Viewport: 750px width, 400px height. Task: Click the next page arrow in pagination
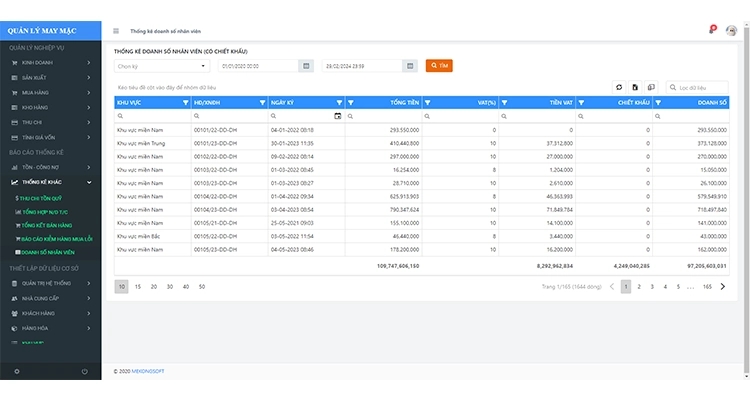(x=723, y=286)
